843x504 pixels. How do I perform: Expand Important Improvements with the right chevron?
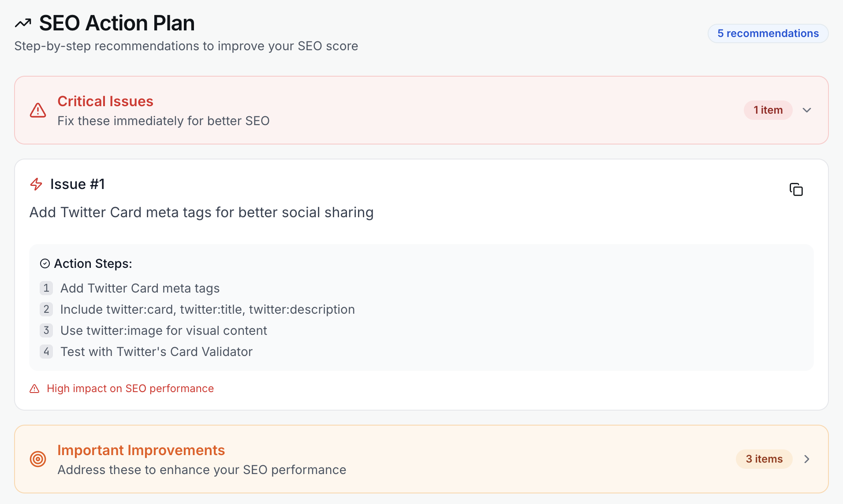[x=807, y=459]
